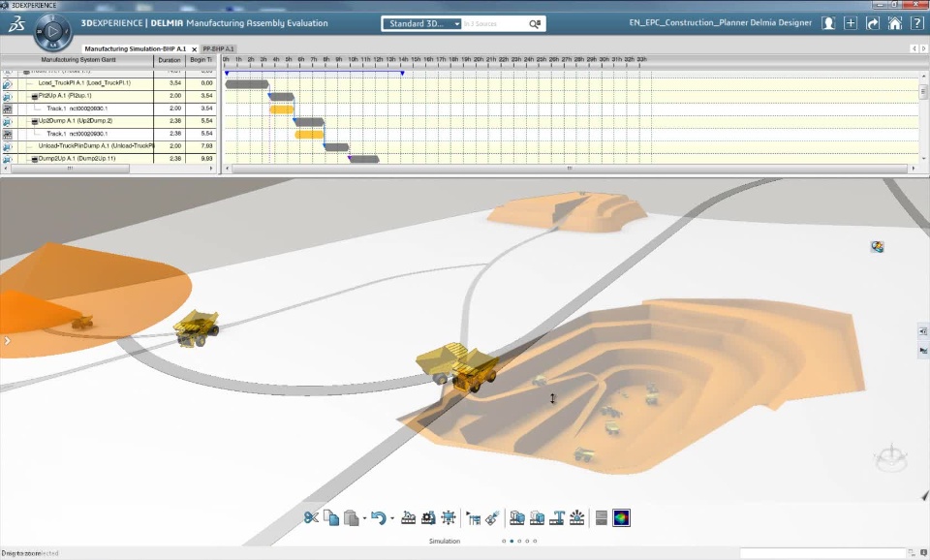
Task: Click the 3D robot orientation manipulator
Action: (890, 457)
